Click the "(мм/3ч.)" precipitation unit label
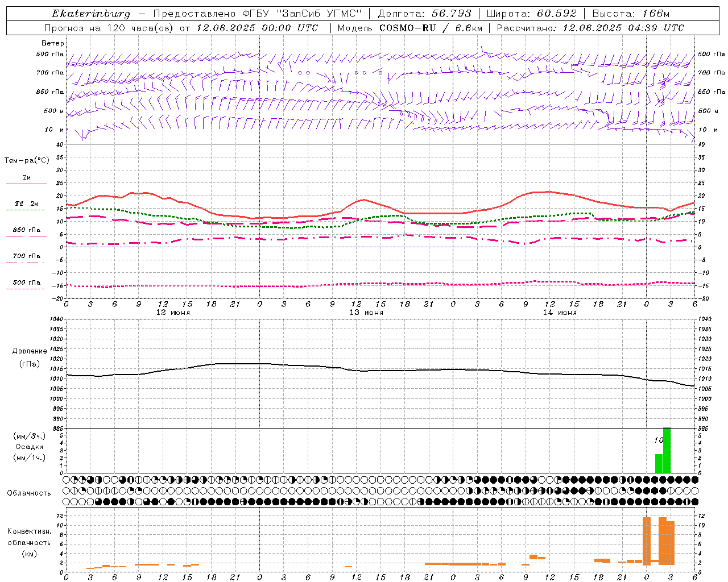The width and height of the screenshot is (728, 582). [30, 436]
